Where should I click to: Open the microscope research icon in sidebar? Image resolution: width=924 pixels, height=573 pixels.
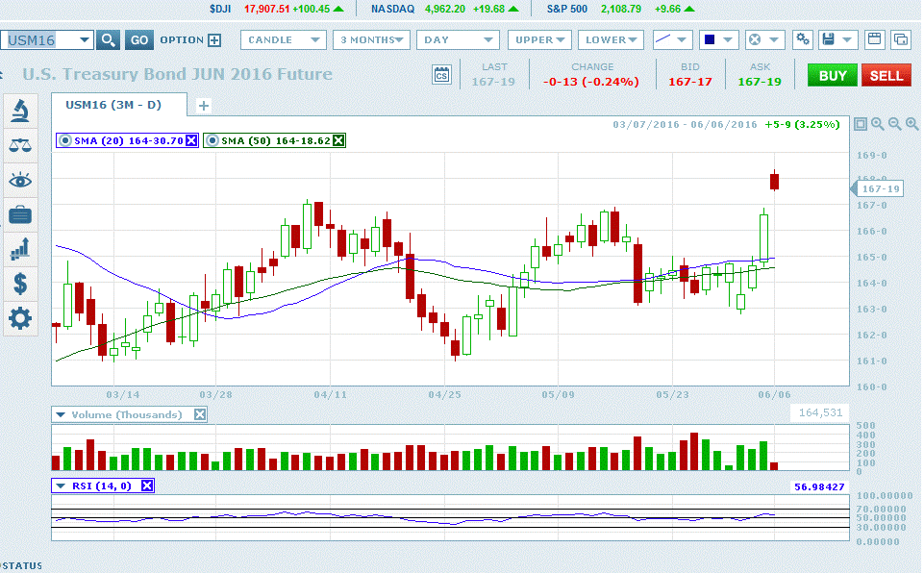(19, 111)
